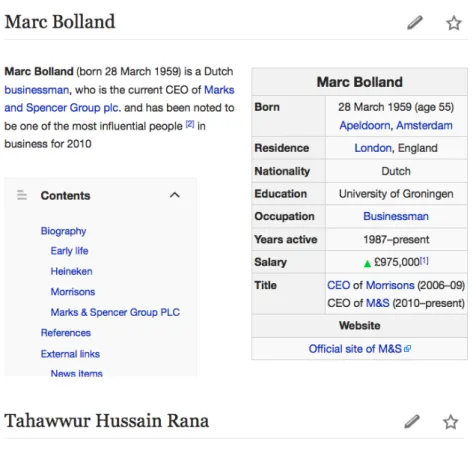Click the Marc Bolland infobox title
The image size is (476, 450).
click(360, 82)
